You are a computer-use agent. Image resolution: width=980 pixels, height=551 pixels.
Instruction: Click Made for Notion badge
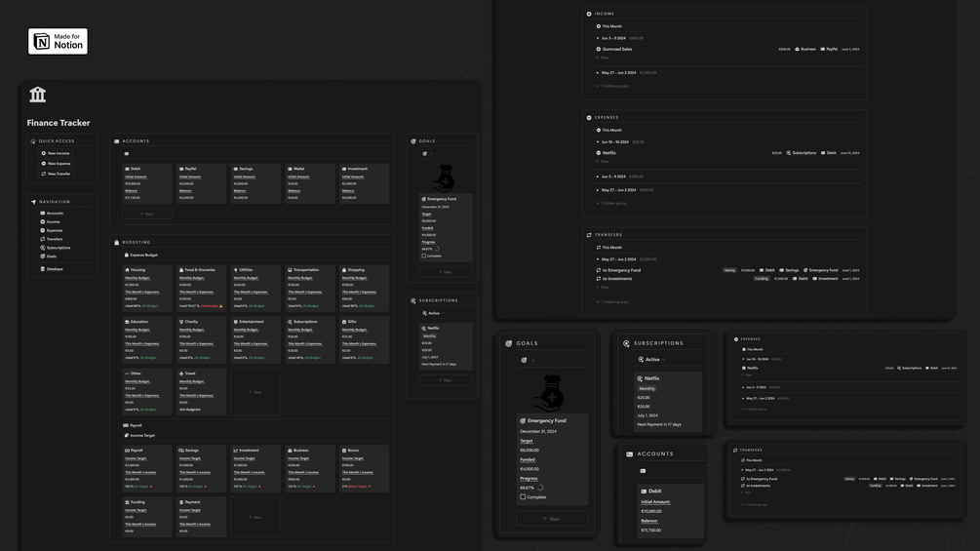[58, 41]
